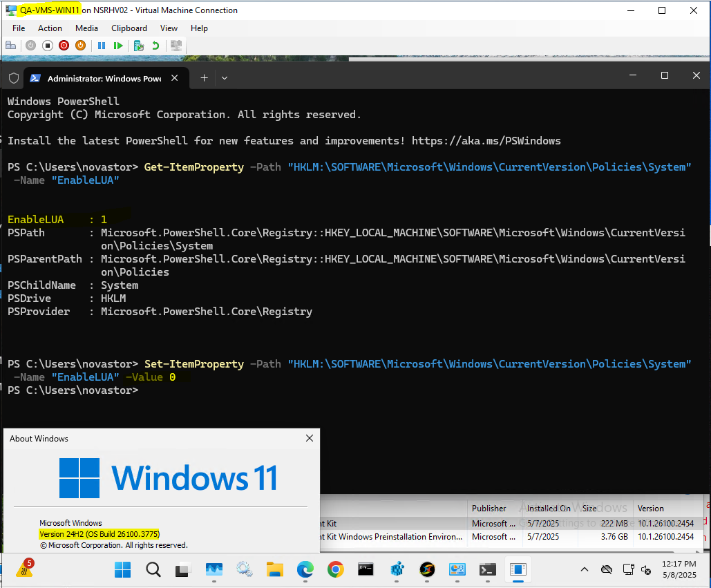711x588 pixels.
Task: Switch to the blue cubes Registry Editor icon
Action: [x=397, y=569]
